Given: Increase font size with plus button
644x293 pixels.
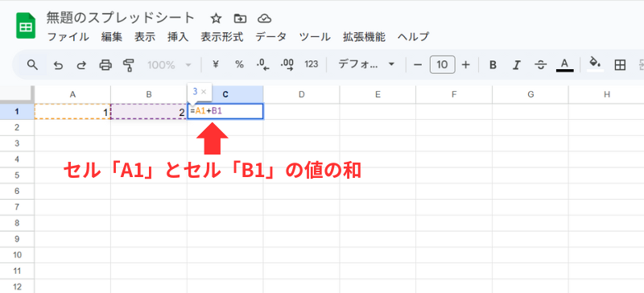Looking at the screenshot, I should tap(465, 65).
